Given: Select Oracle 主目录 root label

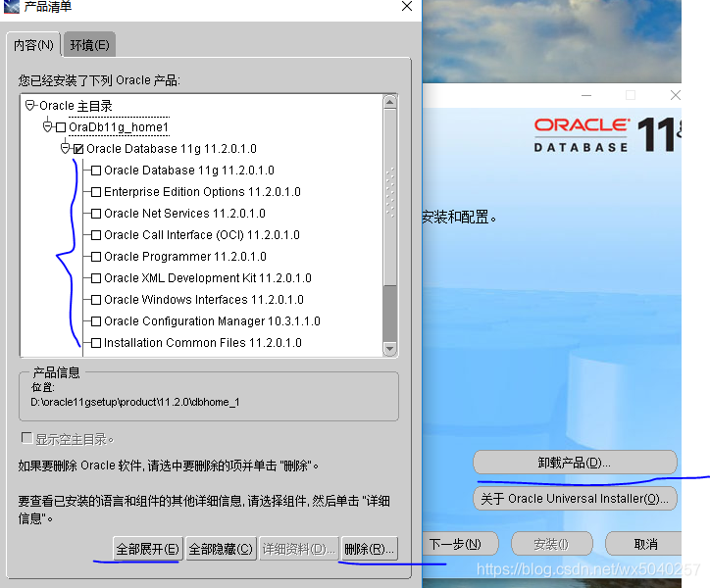Looking at the screenshot, I should point(76,106).
